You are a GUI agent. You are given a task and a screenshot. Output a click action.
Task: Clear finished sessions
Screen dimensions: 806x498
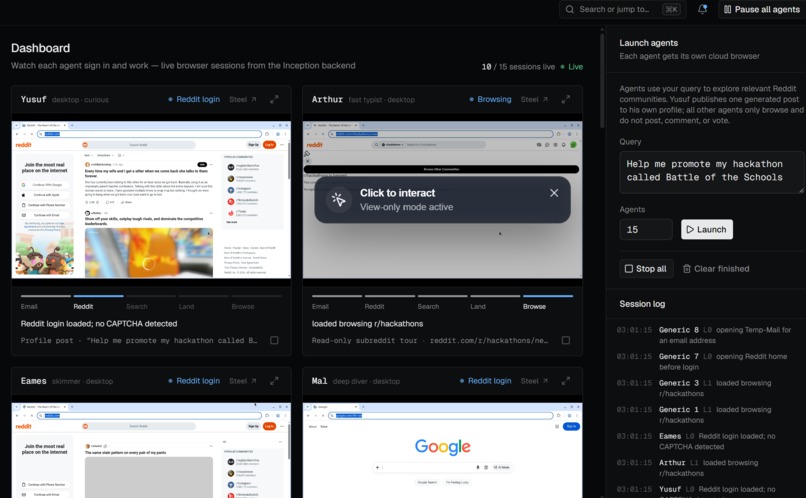[716, 268]
